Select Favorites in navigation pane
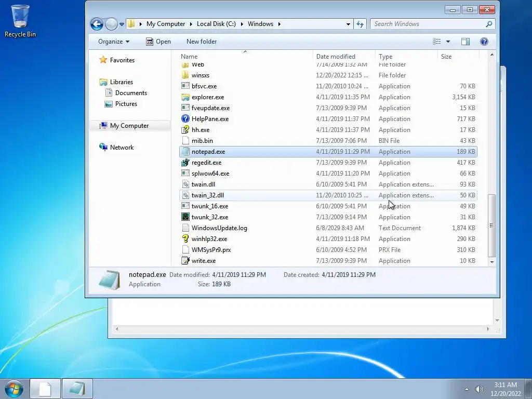Image resolution: width=532 pixels, height=399 pixels. [x=117, y=60]
